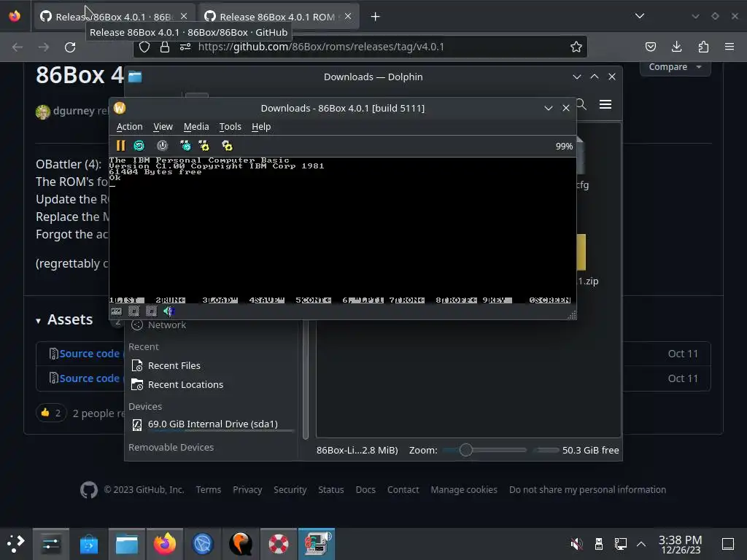This screenshot has height=560, width=747.
Task: Open the Action menu in 86Box
Action: click(130, 127)
